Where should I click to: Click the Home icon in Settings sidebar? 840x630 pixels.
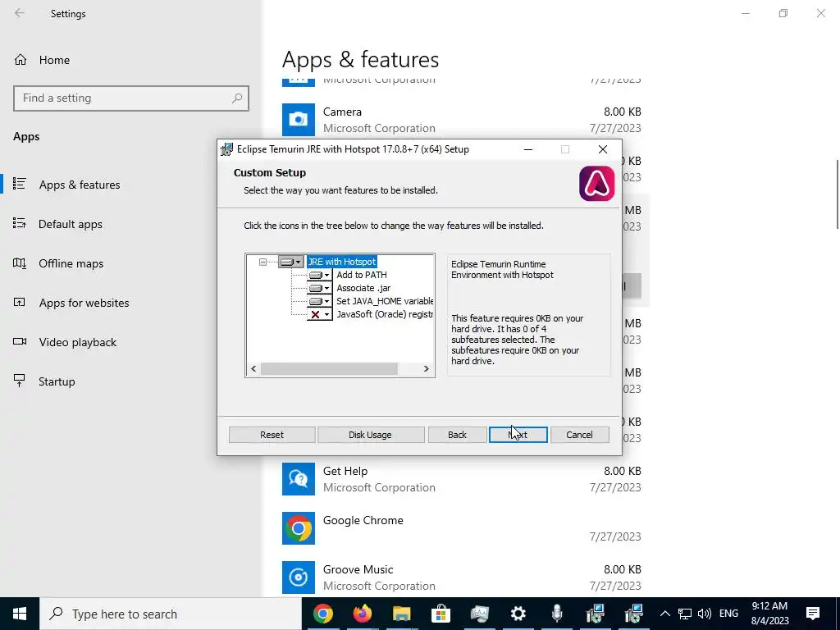pyautogui.click(x=21, y=59)
